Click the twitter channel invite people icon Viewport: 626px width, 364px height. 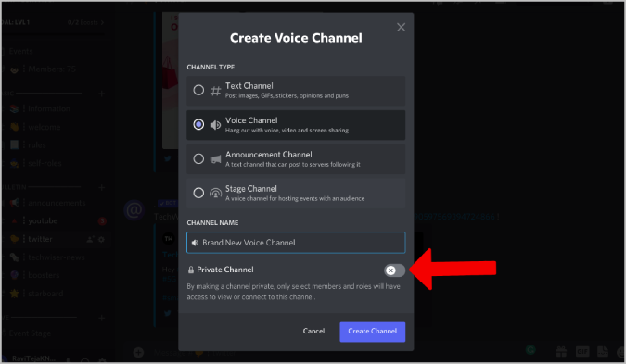pyautogui.click(x=90, y=239)
